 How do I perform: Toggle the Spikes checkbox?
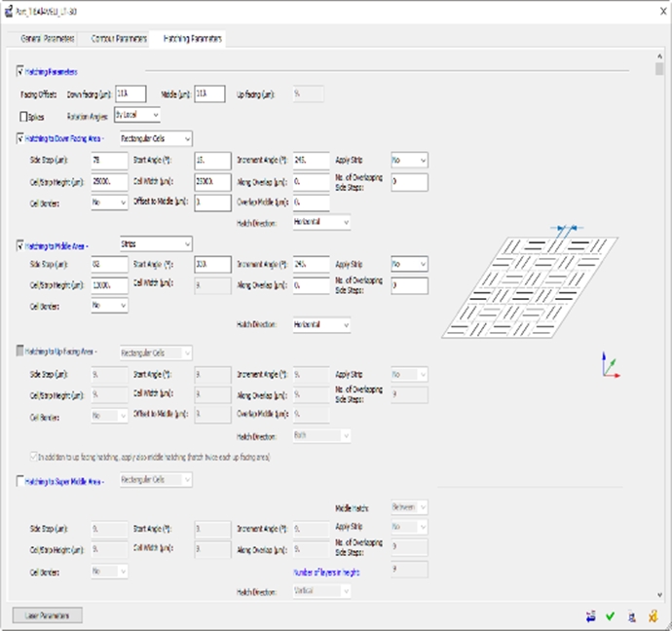25,116
